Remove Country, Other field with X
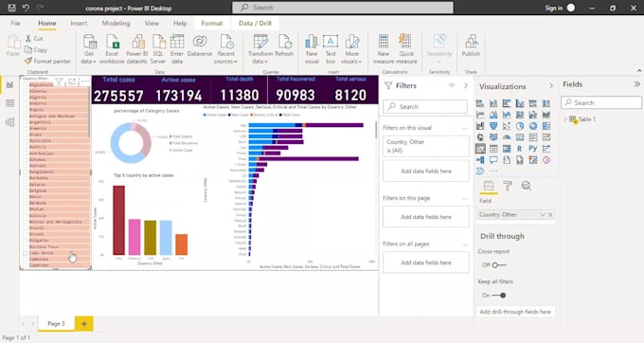Screen dimensions: 644x343 550,215
